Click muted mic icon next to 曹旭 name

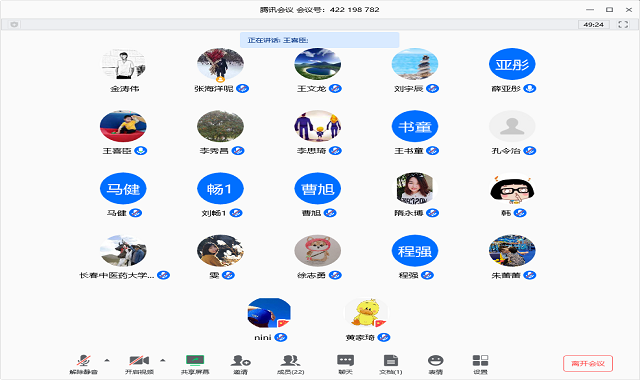click(x=330, y=213)
